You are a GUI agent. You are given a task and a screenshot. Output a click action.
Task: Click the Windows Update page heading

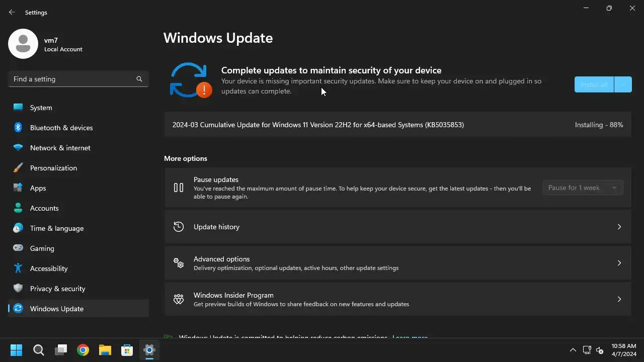[x=218, y=38]
